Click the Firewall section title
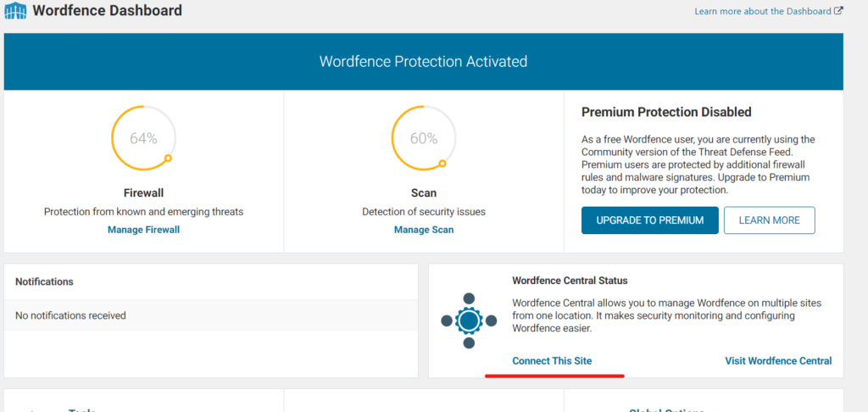Viewport: 868px width, 412px height. 143,193
